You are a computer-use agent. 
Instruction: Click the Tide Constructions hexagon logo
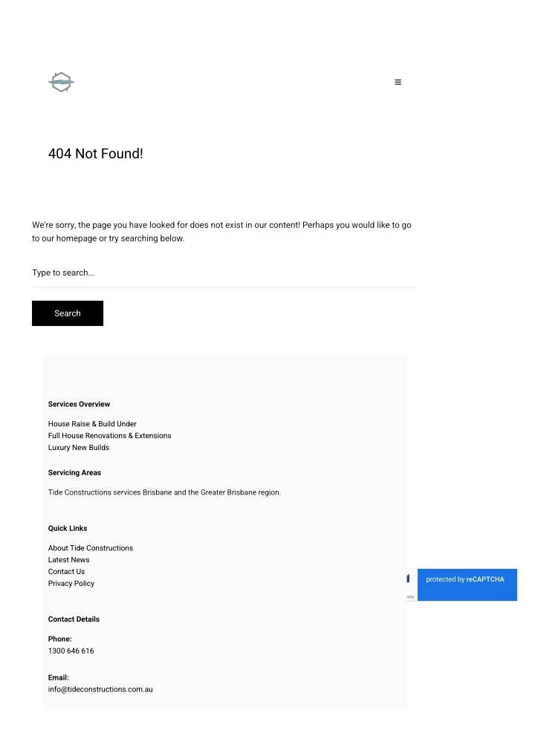pyautogui.click(x=61, y=82)
